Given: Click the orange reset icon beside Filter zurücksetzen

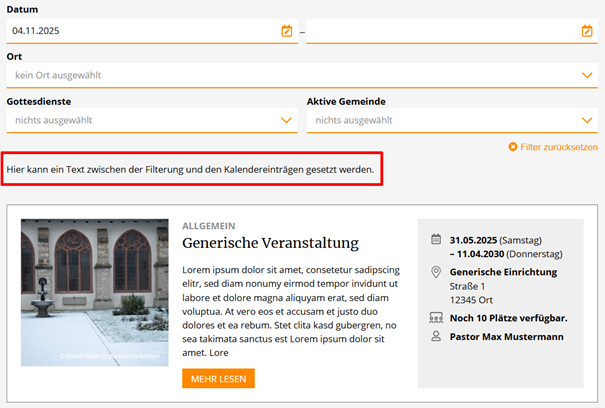Looking at the screenshot, I should 513,147.
